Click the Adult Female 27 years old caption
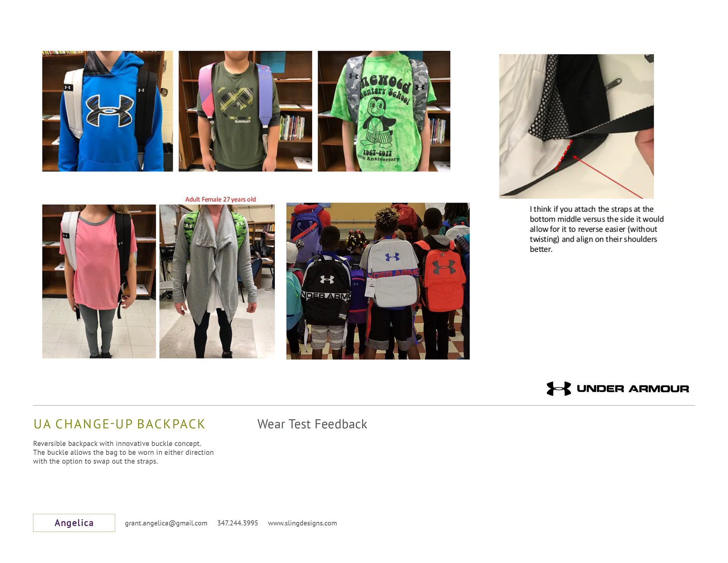Image resolution: width=728 pixels, height=563 pixels. [x=220, y=199]
